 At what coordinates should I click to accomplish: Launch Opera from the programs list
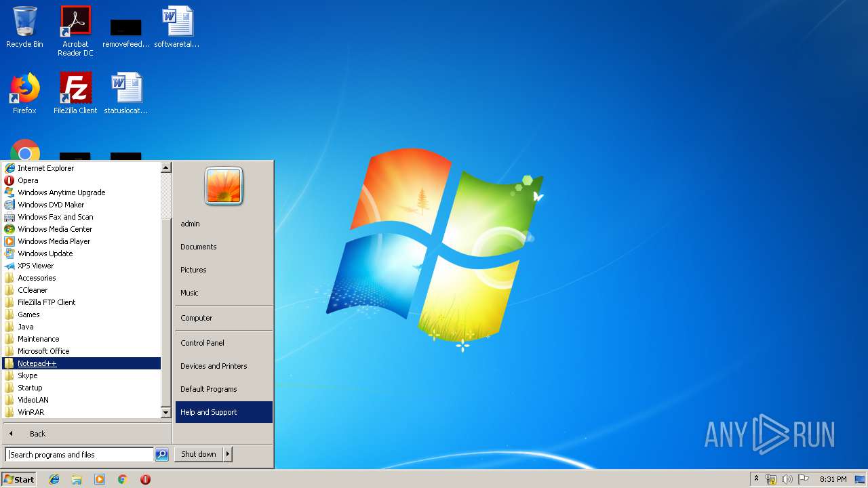(81, 180)
